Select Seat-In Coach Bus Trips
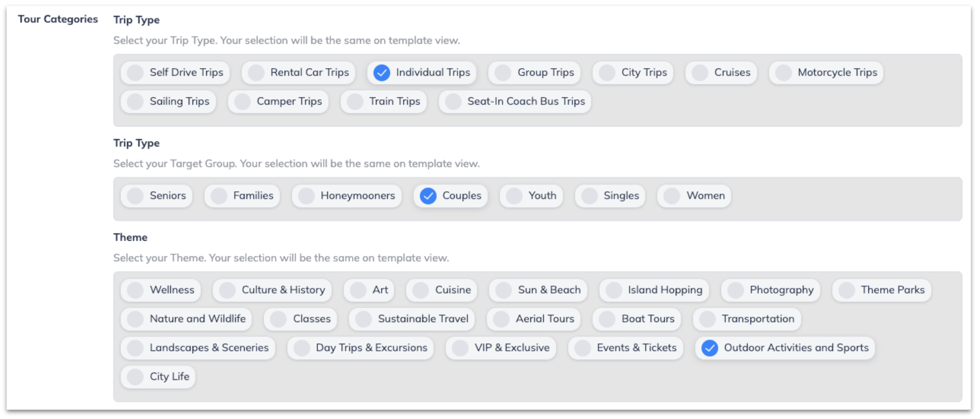 click(515, 102)
